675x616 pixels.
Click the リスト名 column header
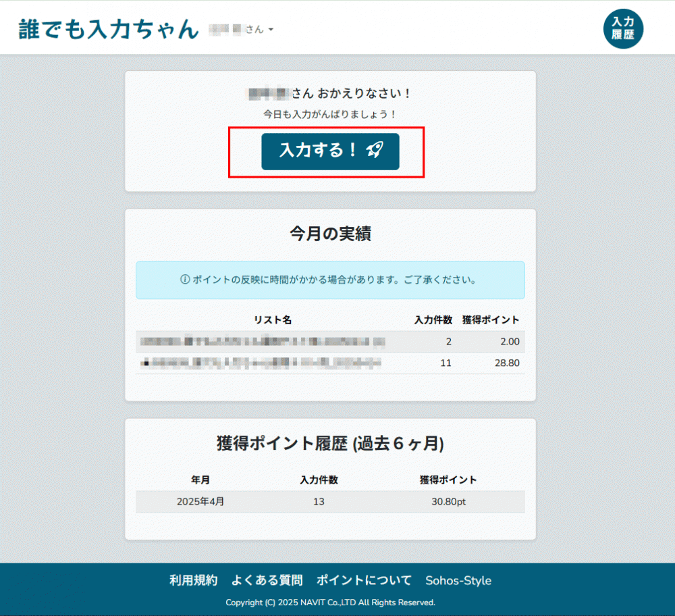click(x=273, y=319)
